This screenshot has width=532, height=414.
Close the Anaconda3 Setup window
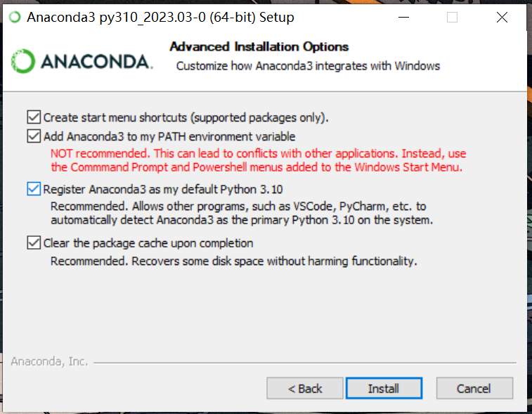click(x=502, y=18)
